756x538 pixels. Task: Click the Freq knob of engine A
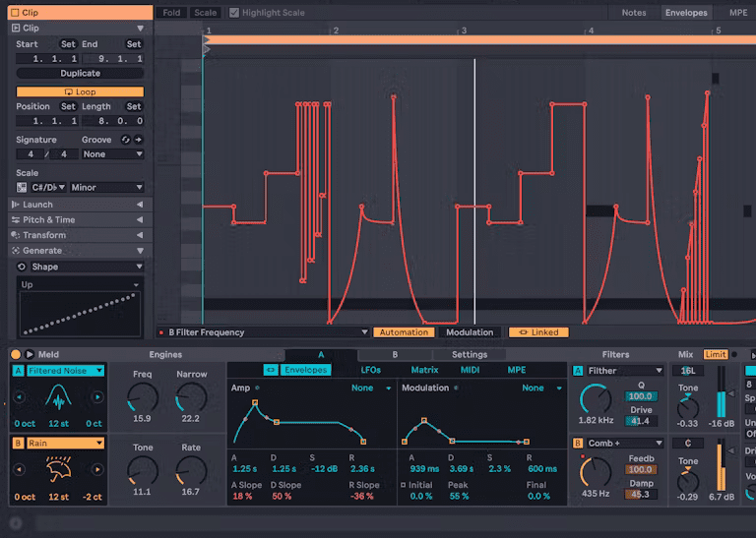coord(143,398)
